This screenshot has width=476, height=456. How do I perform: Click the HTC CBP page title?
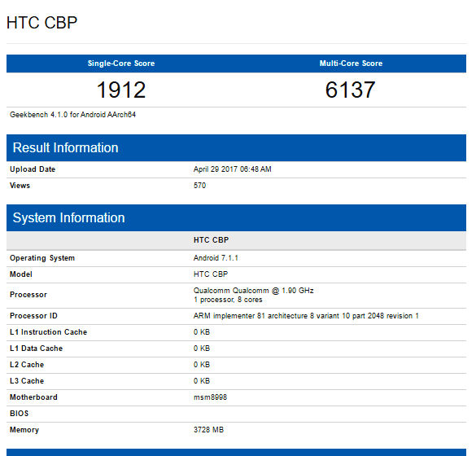point(41,23)
